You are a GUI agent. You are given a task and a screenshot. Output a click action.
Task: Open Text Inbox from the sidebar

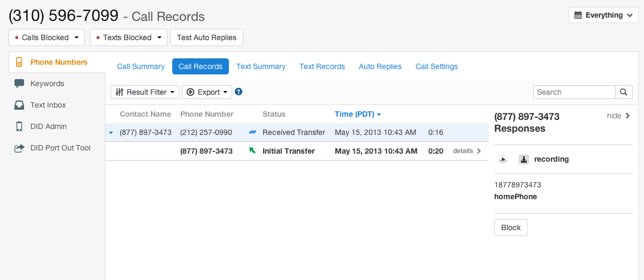[x=48, y=105]
